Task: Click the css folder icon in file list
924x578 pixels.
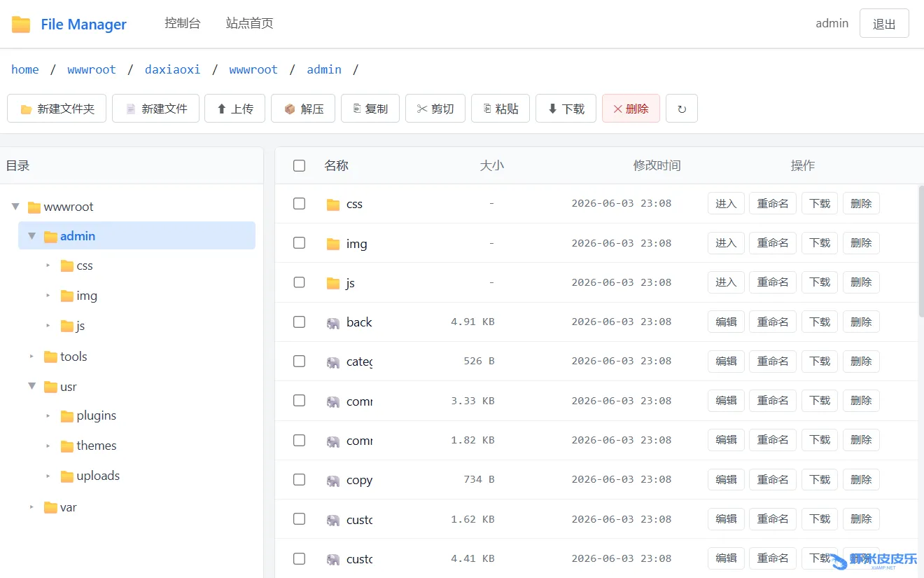Action: coord(333,205)
